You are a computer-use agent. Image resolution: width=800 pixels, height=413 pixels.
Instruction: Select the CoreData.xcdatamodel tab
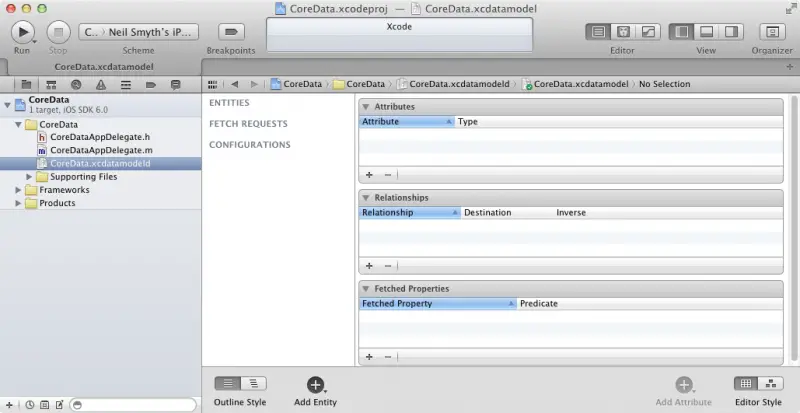(104, 67)
